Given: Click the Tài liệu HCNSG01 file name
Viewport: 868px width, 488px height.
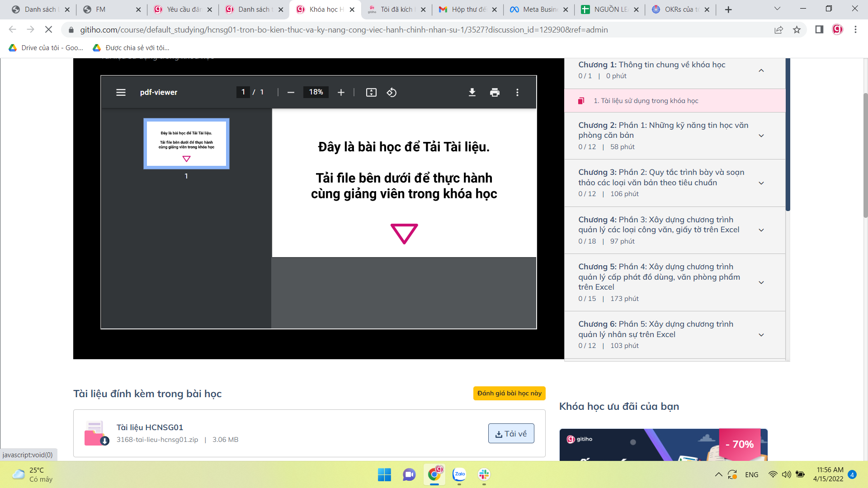Looking at the screenshot, I should coord(150,427).
